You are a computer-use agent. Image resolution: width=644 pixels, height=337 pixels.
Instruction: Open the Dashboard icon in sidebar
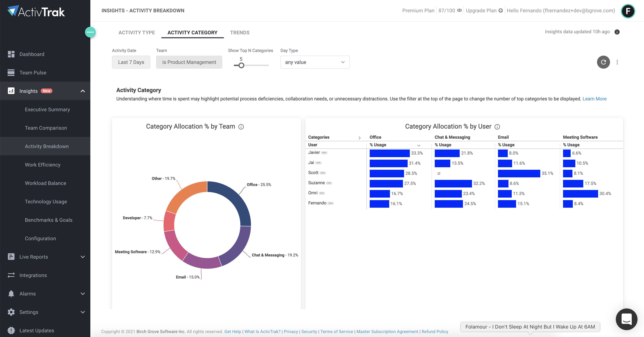pyautogui.click(x=11, y=54)
